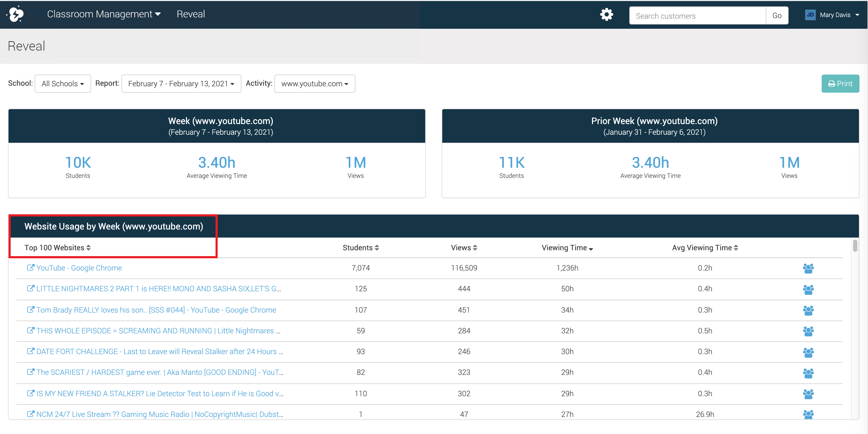
Task: Open students group icon for NCM 24/7 Live Stream row
Action: click(808, 414)
